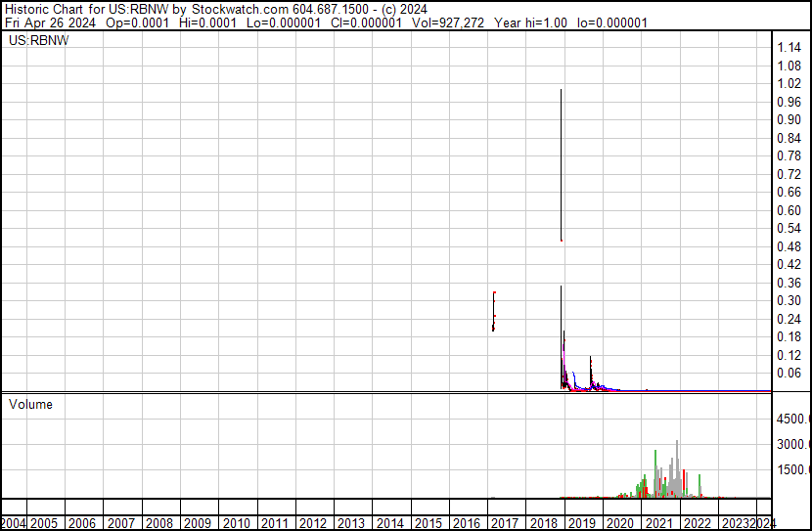Click the 2005 year label on timeline
Image resolution: width=812 pixels, height=531 pixels.
point(43,523)
